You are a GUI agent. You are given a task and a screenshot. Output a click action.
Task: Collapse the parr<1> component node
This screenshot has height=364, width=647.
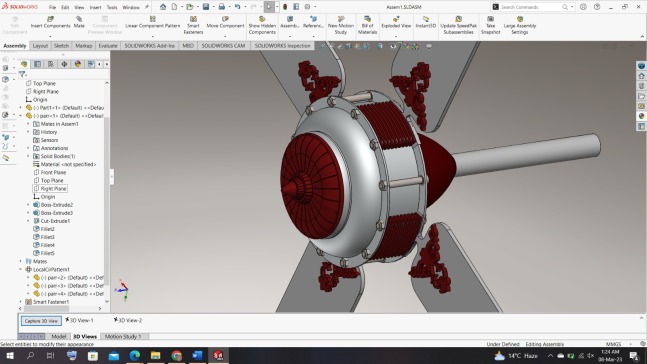[21, 116]
